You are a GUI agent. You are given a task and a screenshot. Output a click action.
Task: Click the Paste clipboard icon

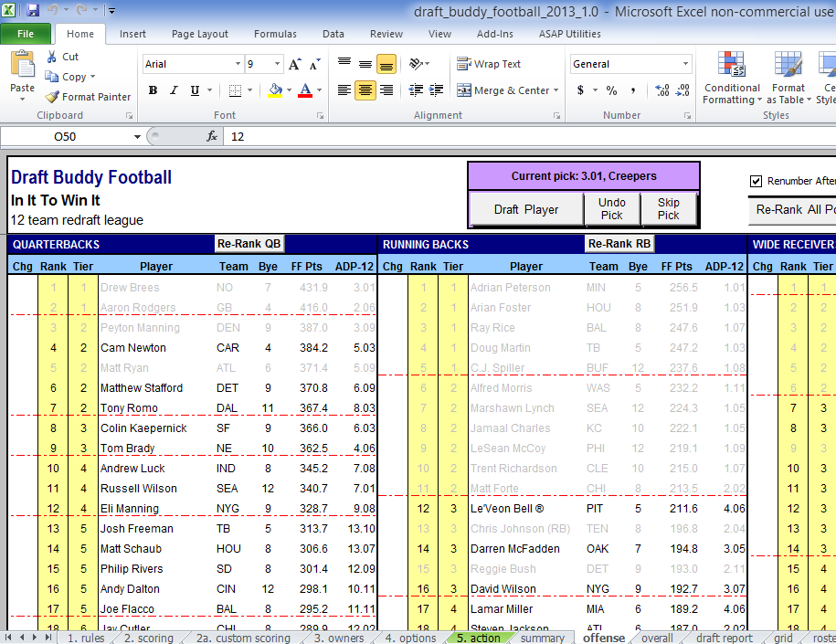click(23, 65)
